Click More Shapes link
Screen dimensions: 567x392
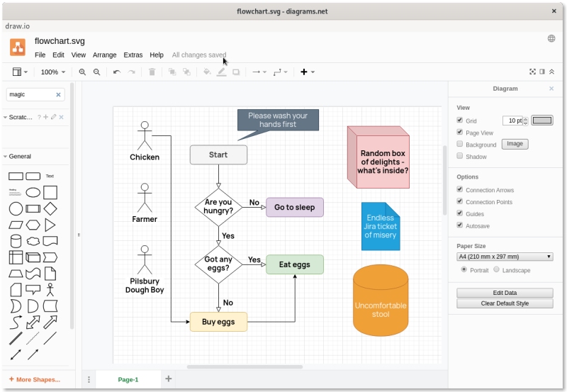click(35, 379)
